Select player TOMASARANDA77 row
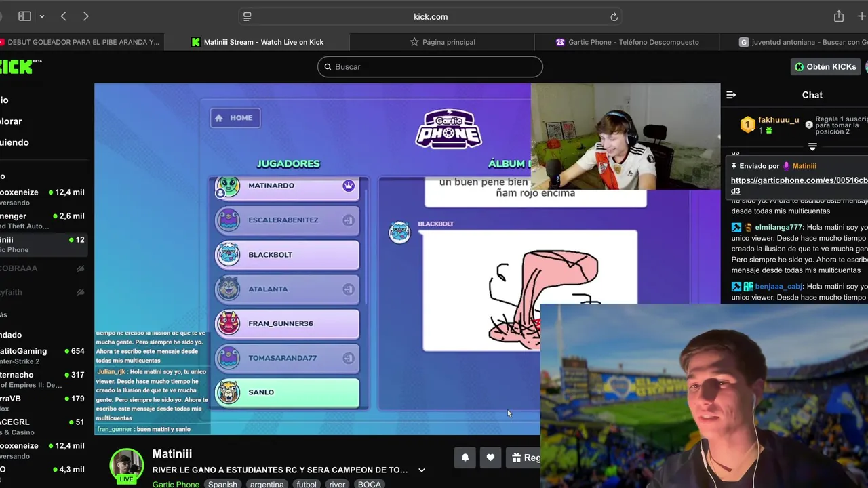 [287, 358]
